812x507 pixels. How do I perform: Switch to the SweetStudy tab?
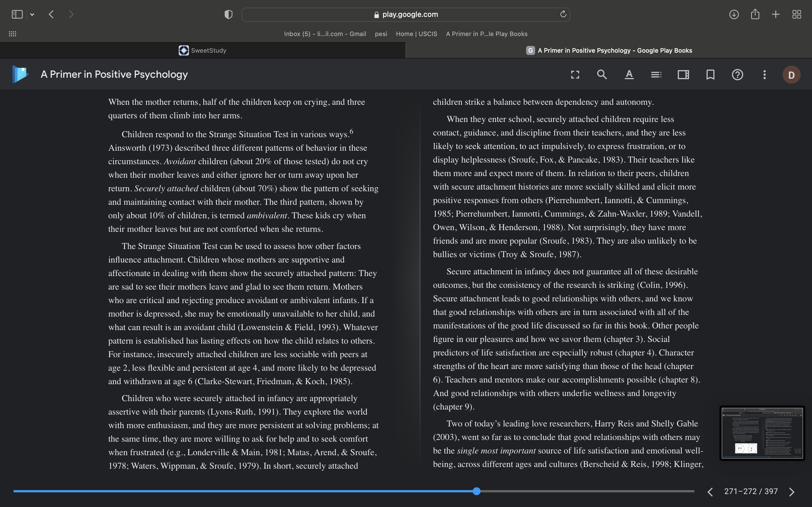[x=203, y=50]
